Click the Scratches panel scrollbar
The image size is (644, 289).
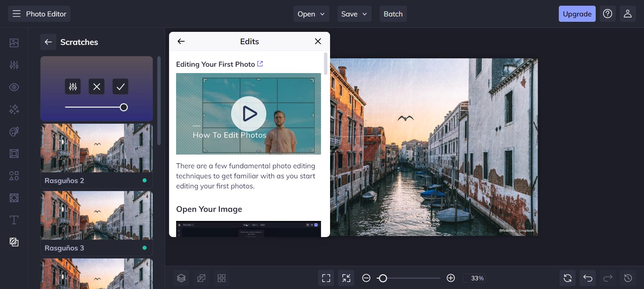pyautogui.click(x=159, y=101)
